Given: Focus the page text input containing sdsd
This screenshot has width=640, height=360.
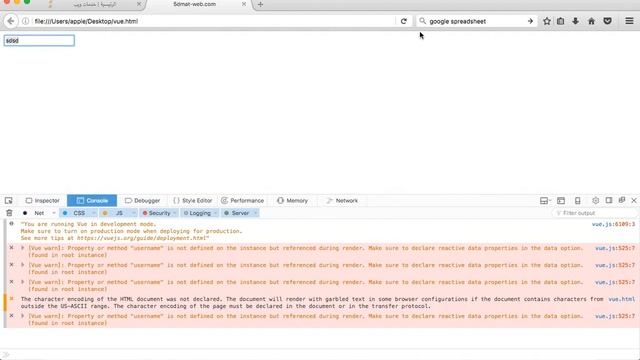Looking at the screenshot, I should point(39,40).
